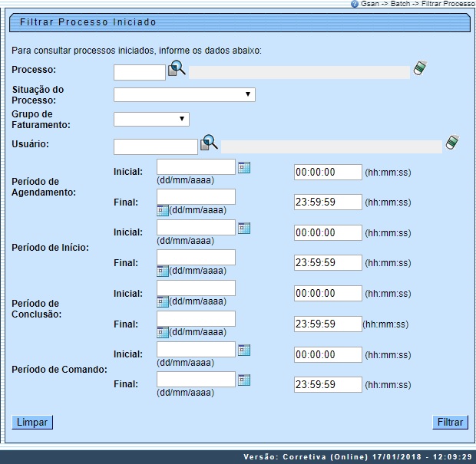Image resolution: width=476 pixels, height=464 pixels.
Task: Focus the Conclusão Final date field
Action: [x=196, y=319]
